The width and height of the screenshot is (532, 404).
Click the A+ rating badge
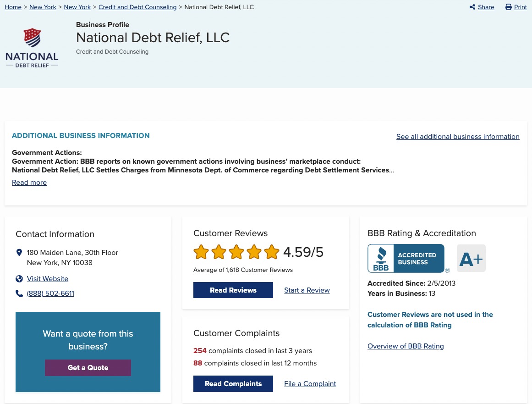[471, 258]
